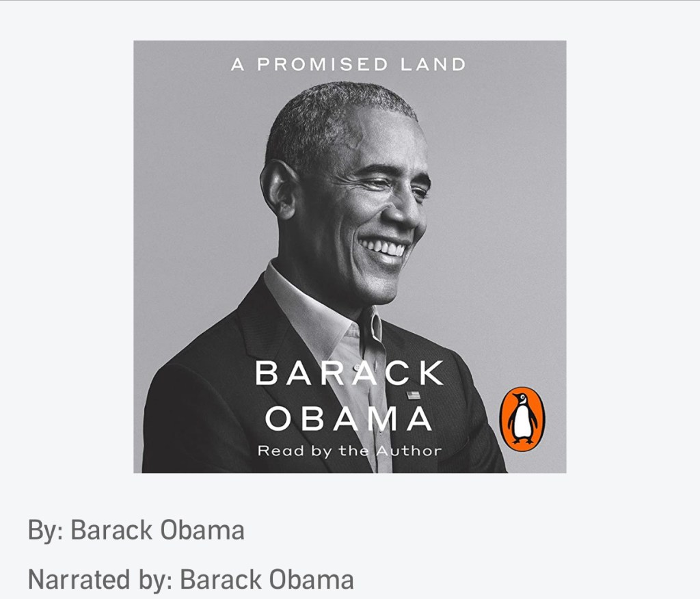Open the author link Barack Obama after 'By:'

pos(157,530)
